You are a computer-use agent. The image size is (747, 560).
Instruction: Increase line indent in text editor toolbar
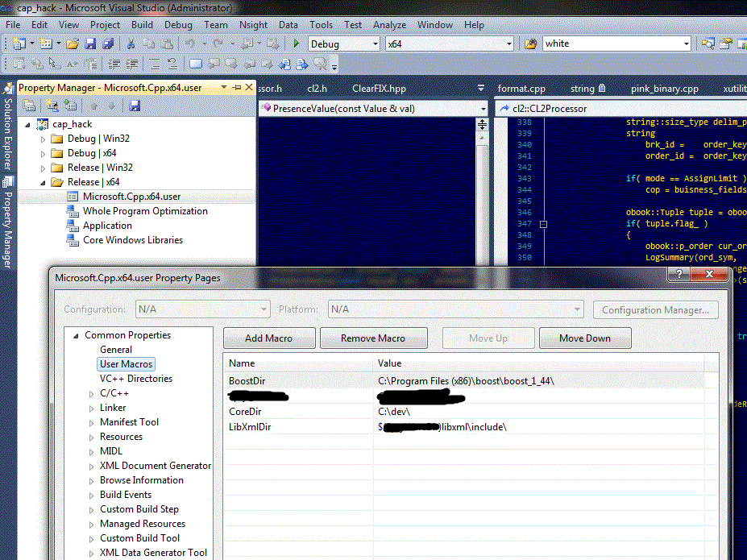[132, 64]
